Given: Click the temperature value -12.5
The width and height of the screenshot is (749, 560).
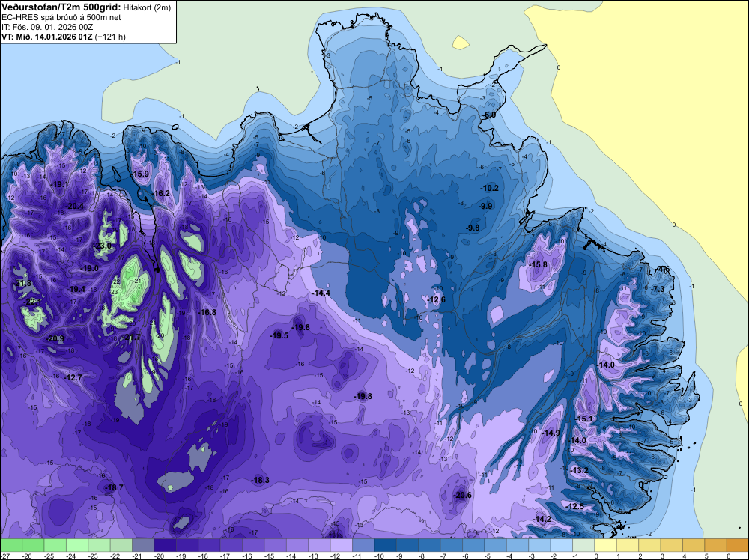Looking at the screenshot, I should (575, 506).
